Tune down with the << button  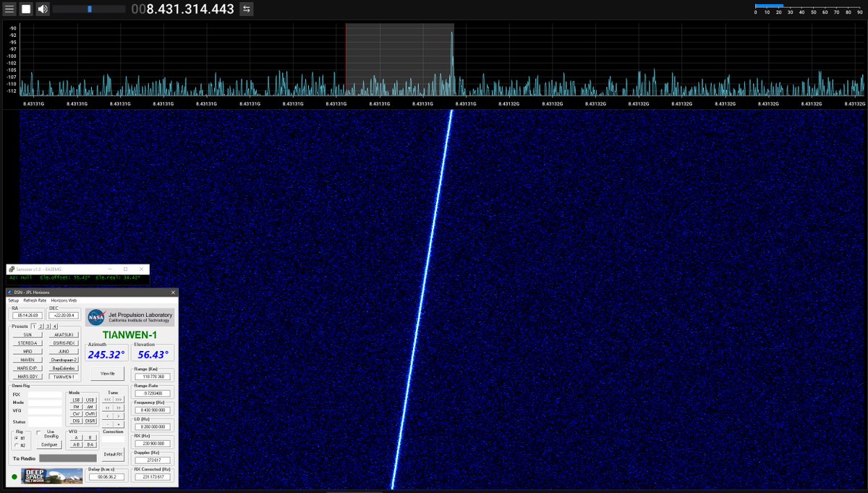tap(107, 408)
